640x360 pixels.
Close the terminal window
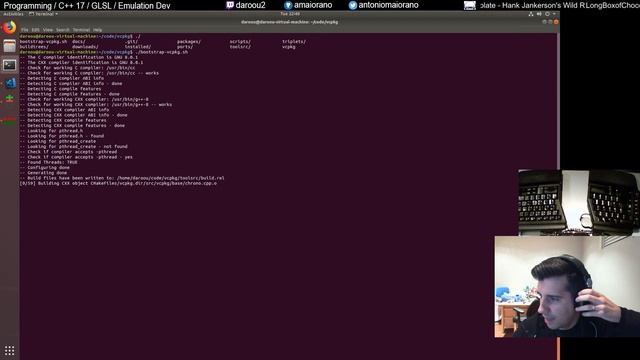pos(556,22)
